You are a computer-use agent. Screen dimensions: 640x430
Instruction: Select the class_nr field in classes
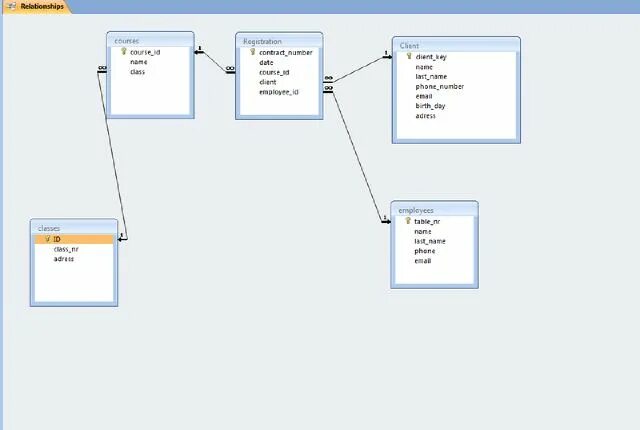[66, 249]
